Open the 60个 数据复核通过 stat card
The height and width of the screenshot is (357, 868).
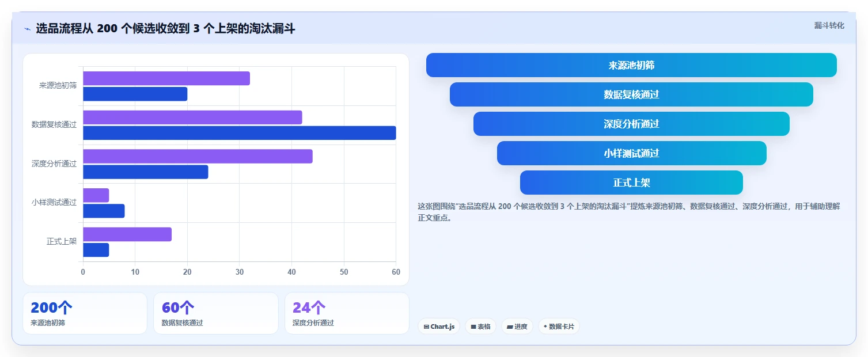(216, 313)
